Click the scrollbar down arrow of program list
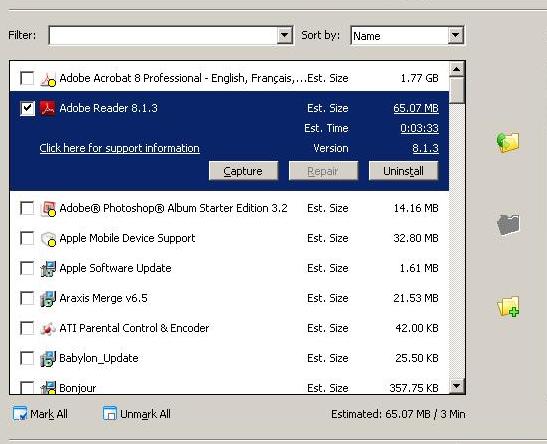The width and height of the screenshot is (547, 444). [x=457, y=386]
